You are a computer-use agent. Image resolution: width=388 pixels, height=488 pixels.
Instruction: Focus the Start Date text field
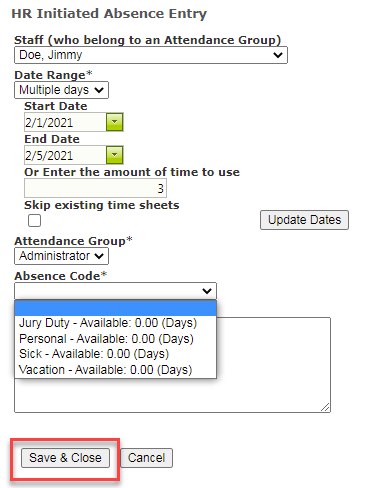point(65,122)
